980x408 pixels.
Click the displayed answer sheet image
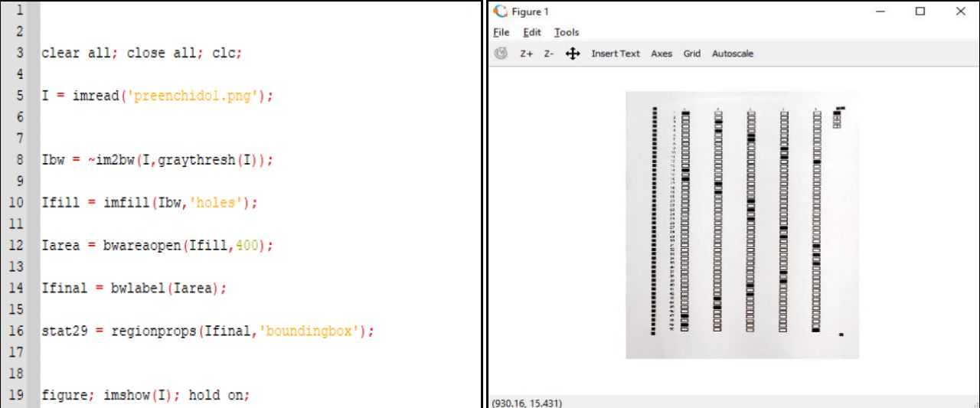pos(742,224)
